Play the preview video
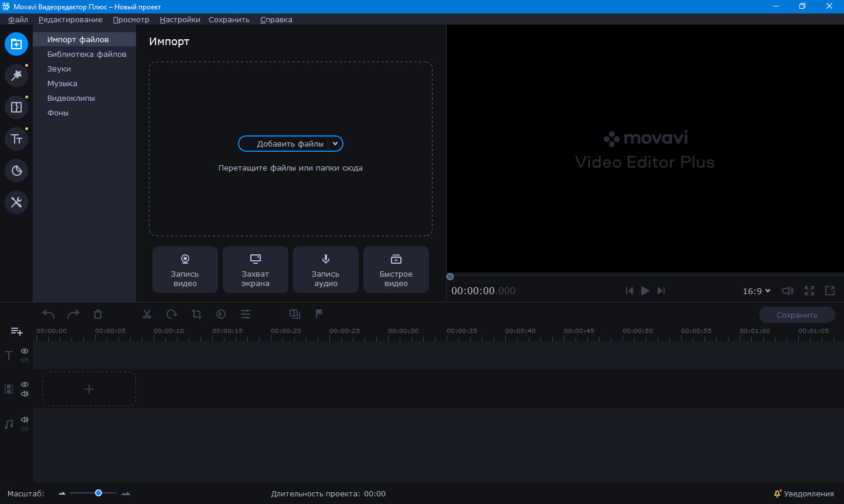 (645, 291)
